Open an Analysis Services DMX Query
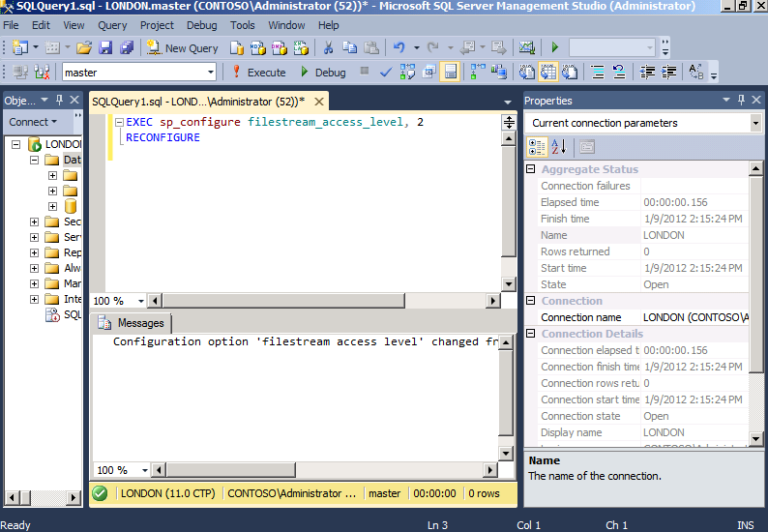Screen dimensions: 768x532 pyautogui.click(x=280, y=47)
